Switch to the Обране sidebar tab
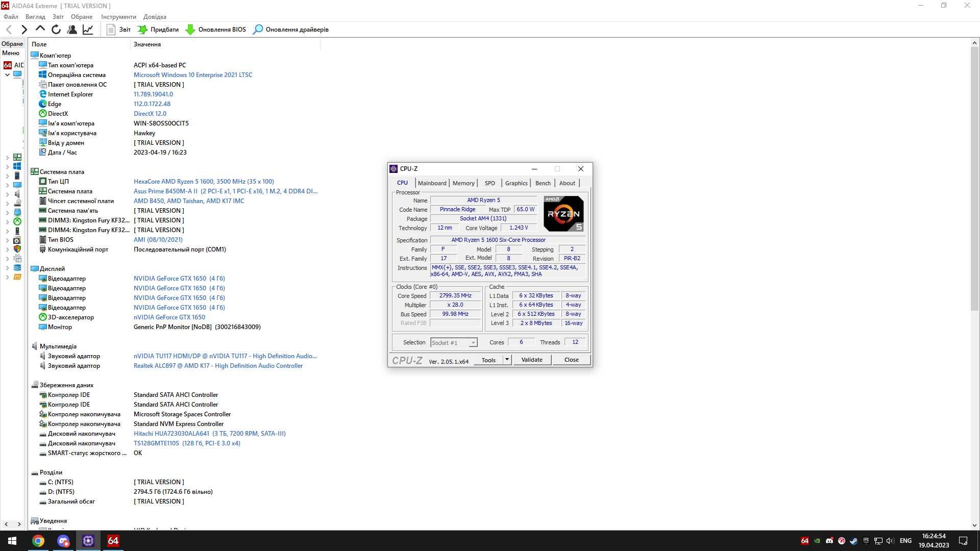Viewport: 980px width, 551px height. 12,44
